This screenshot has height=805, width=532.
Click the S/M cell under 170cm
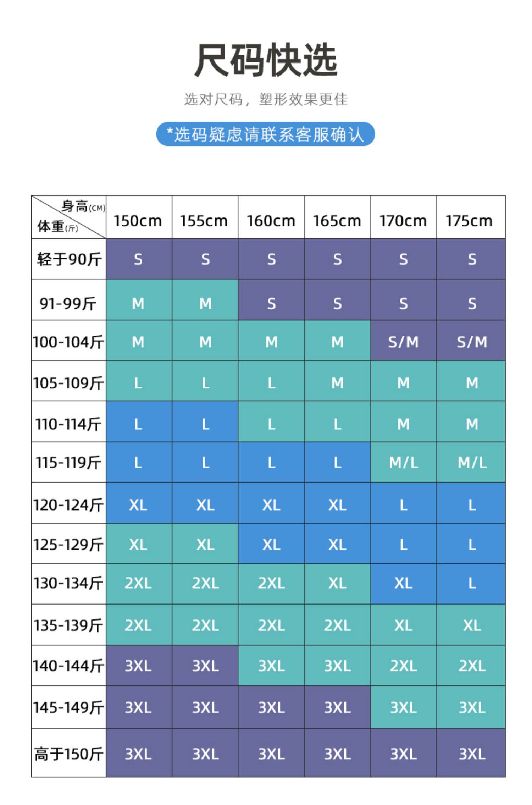tap(403, 342)
